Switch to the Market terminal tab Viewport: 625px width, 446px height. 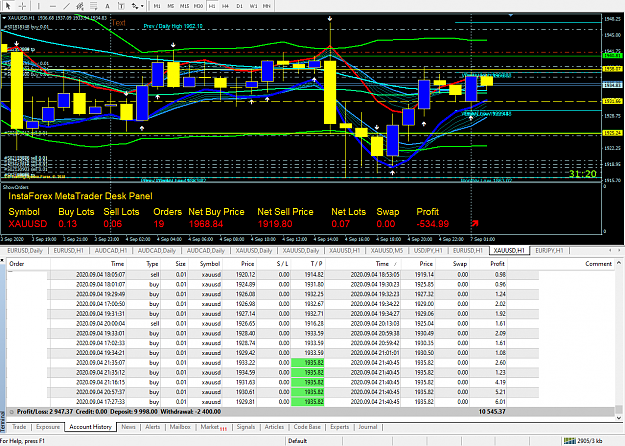tap(213, 427)
